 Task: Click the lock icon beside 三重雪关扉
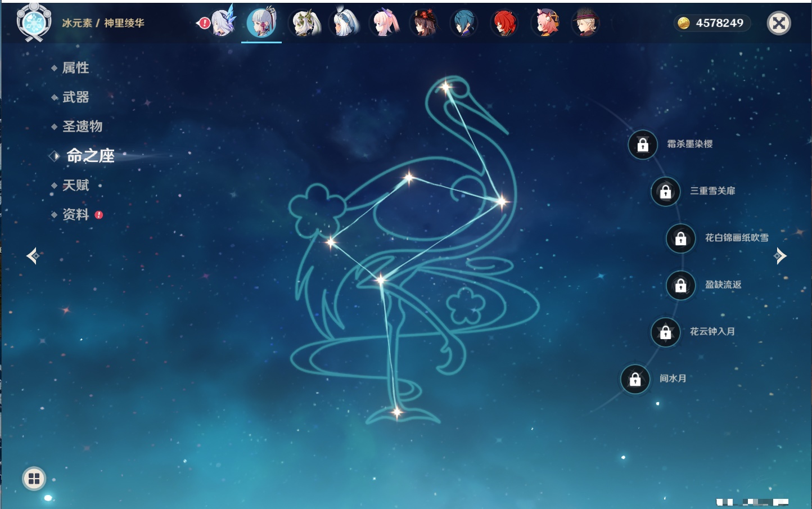[665, 192]
